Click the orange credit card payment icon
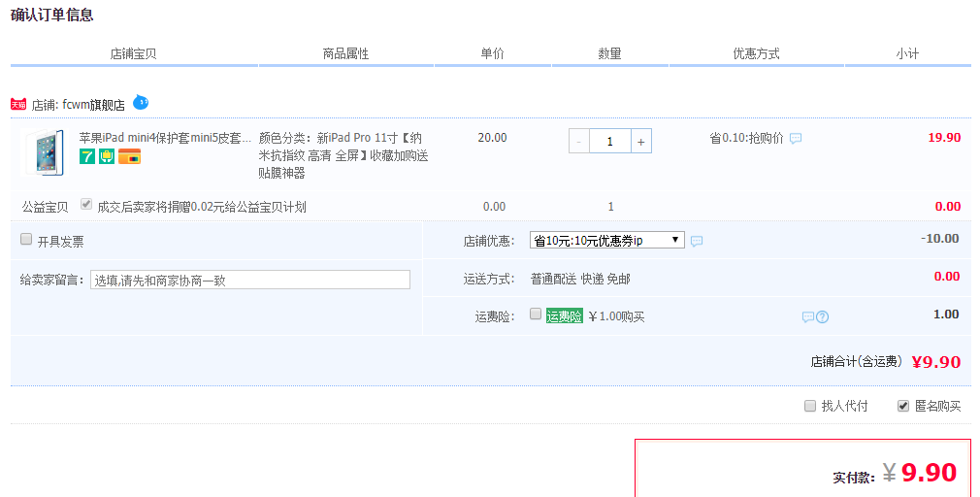 (x=130, y=156)
